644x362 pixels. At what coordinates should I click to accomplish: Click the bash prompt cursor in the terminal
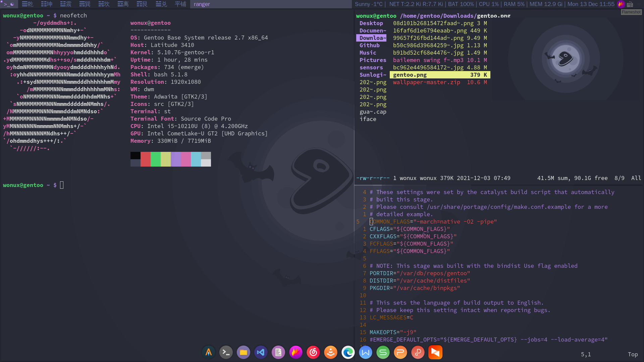click(62, 185)
